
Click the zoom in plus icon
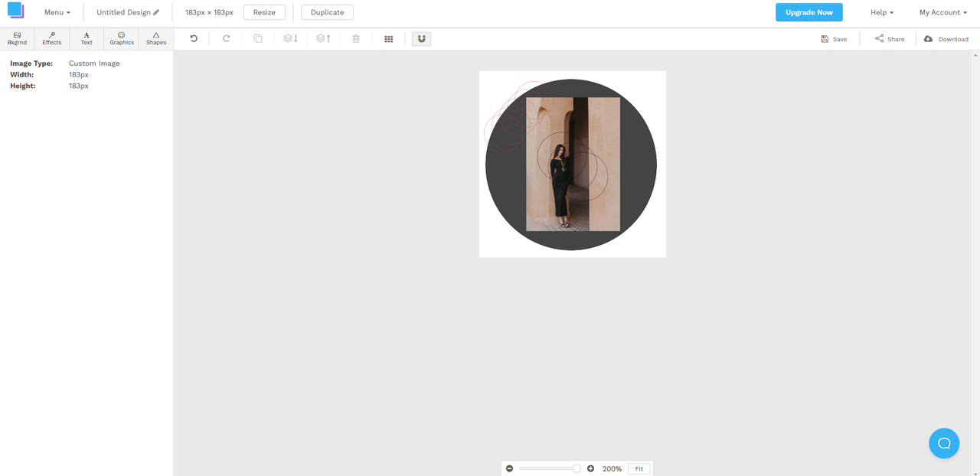coord(590,468)
